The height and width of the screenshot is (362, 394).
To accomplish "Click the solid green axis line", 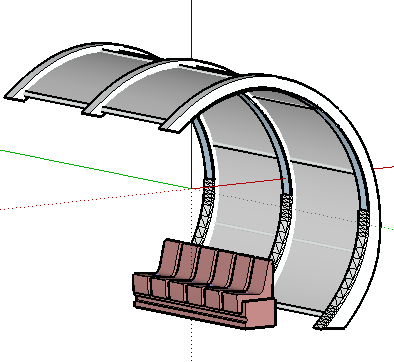I will [x=97, y=170].
